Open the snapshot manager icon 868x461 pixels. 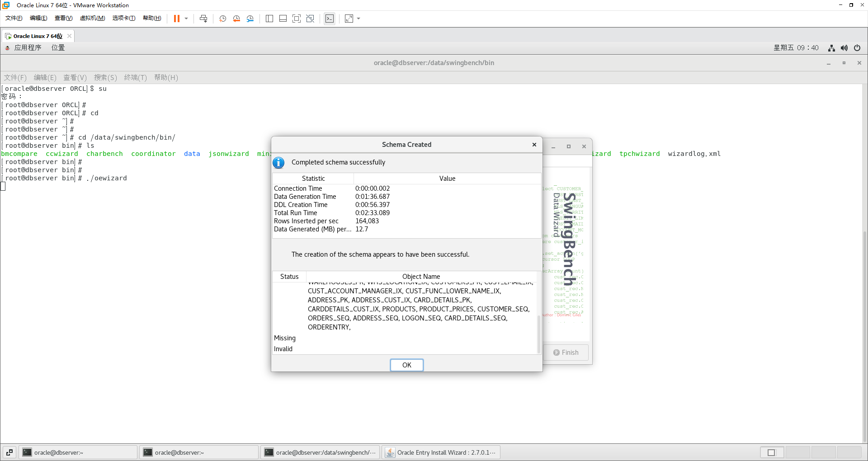[250, 19]
